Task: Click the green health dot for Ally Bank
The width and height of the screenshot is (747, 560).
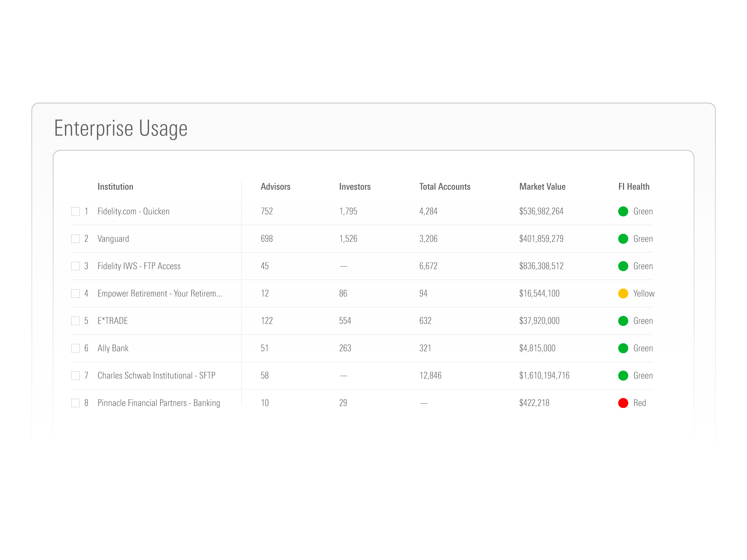Action: pos(623,348)
